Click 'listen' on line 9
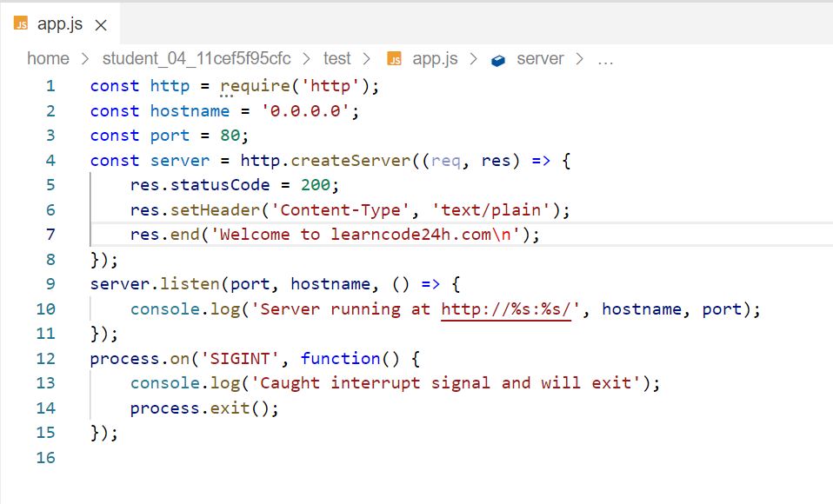833x504 pixels. point(190,284)
